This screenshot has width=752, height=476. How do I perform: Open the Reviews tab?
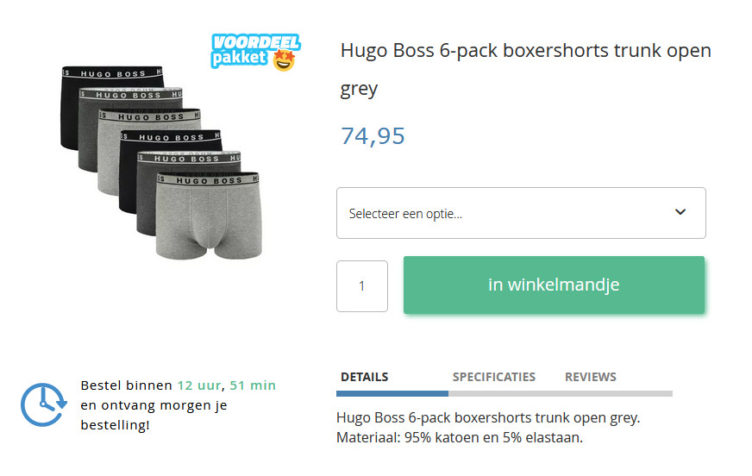[x=590, y=377]
